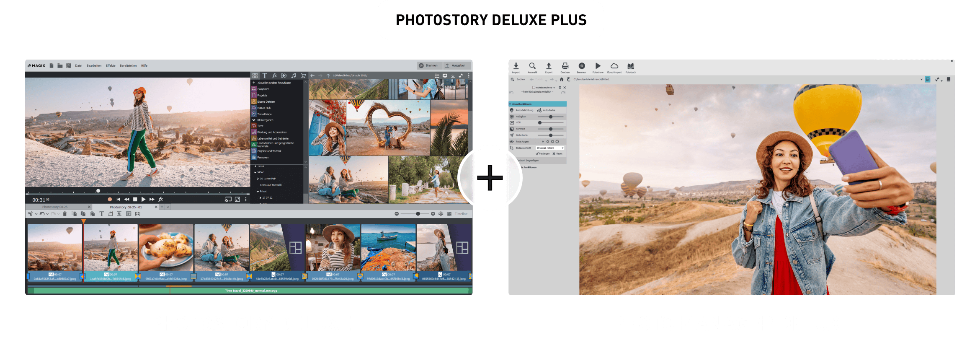Click the title T tool in timeline toolbar

click(101, 214)
